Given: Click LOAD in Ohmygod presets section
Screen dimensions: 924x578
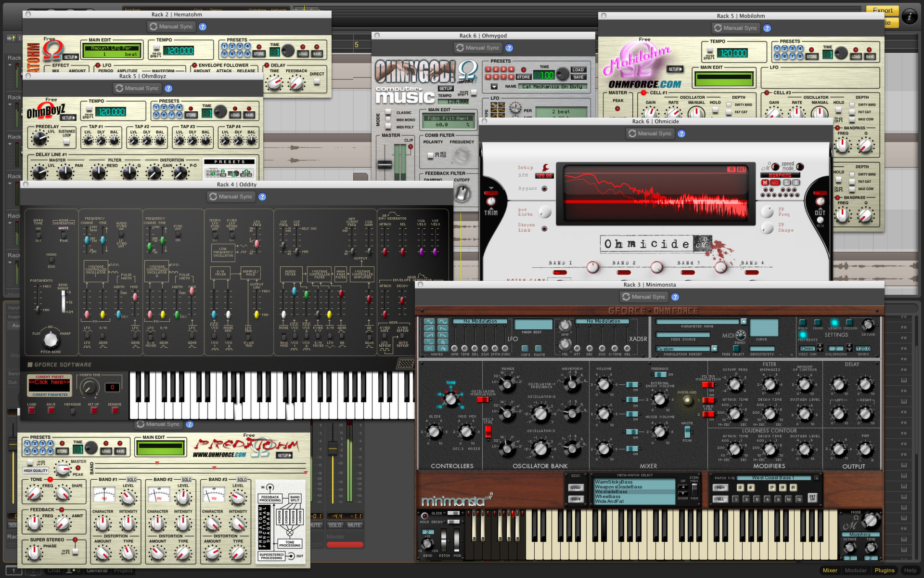Looking at the screenshot, I should point(578,70).
